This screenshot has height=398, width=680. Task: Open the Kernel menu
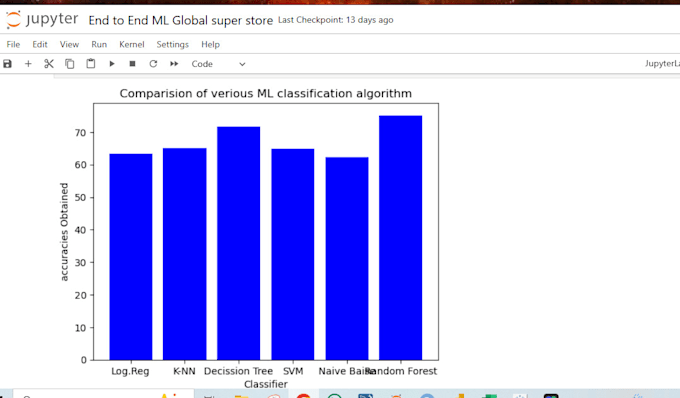tap(131, 44)
